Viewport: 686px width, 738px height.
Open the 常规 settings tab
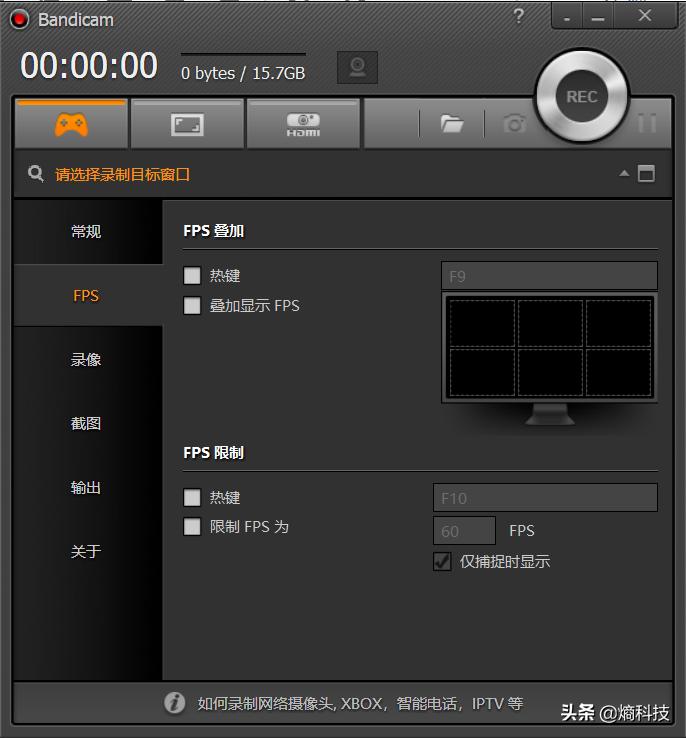88,232
